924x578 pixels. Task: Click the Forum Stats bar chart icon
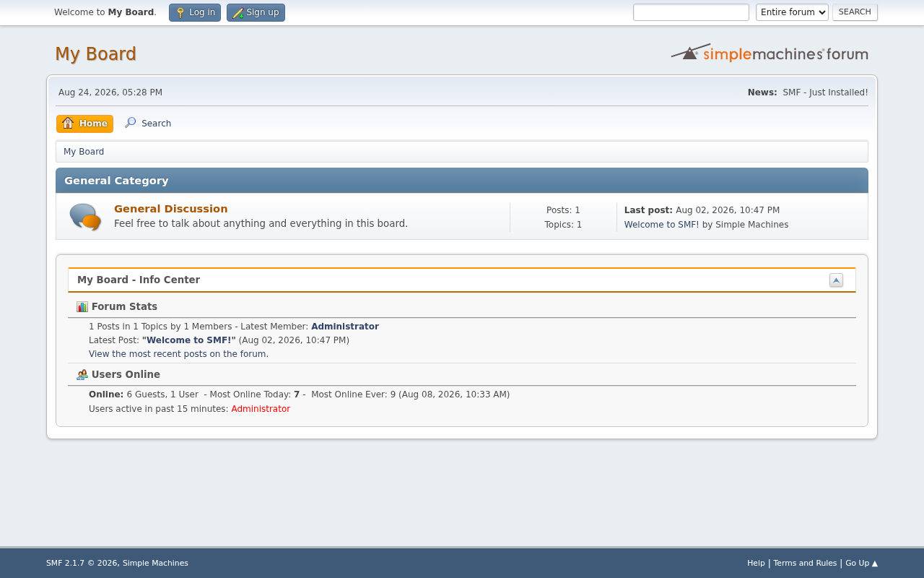click(82, 307)
